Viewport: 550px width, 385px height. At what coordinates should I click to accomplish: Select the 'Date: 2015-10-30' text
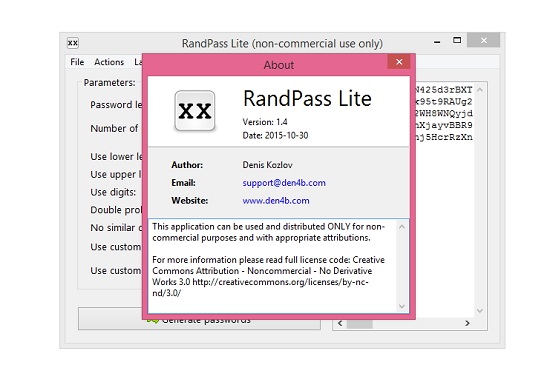275,135
